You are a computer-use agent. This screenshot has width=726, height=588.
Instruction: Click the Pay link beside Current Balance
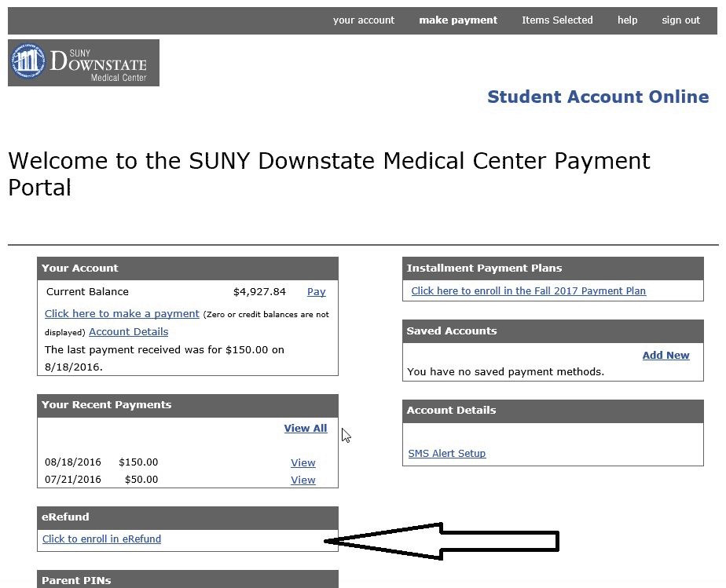click(316, 292)
